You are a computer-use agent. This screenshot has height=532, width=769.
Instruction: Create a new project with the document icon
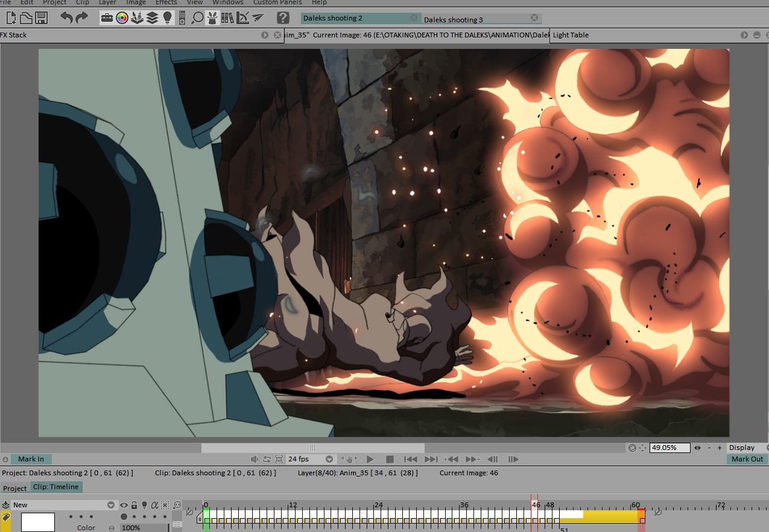11,18
